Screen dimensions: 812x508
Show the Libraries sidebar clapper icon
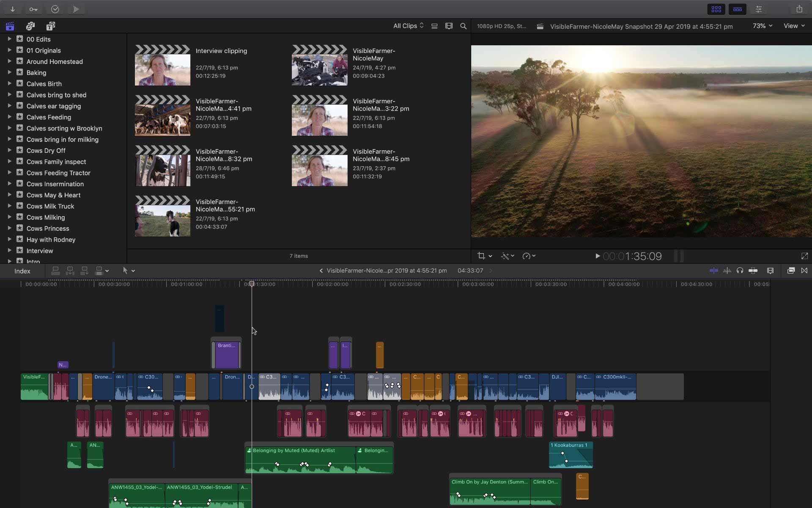(10, 26)
